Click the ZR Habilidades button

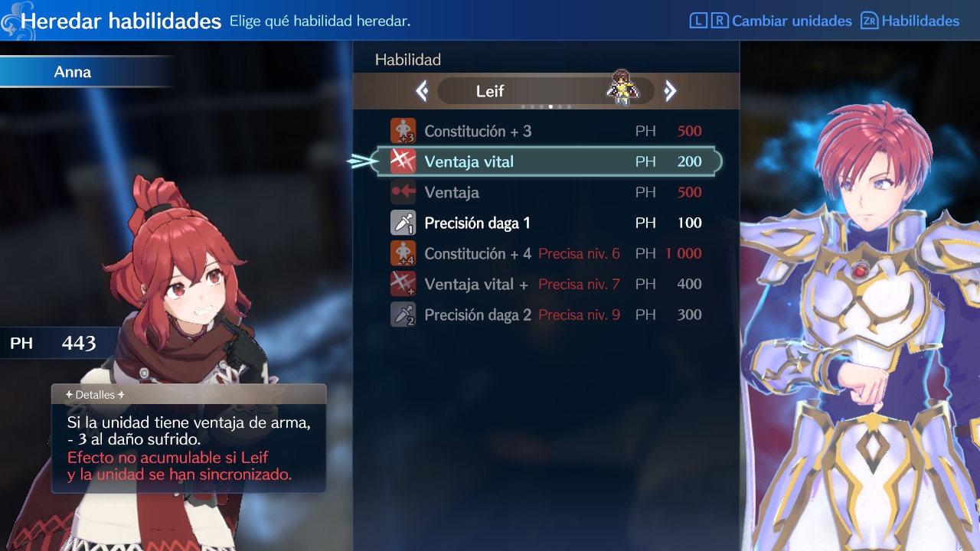910,21
